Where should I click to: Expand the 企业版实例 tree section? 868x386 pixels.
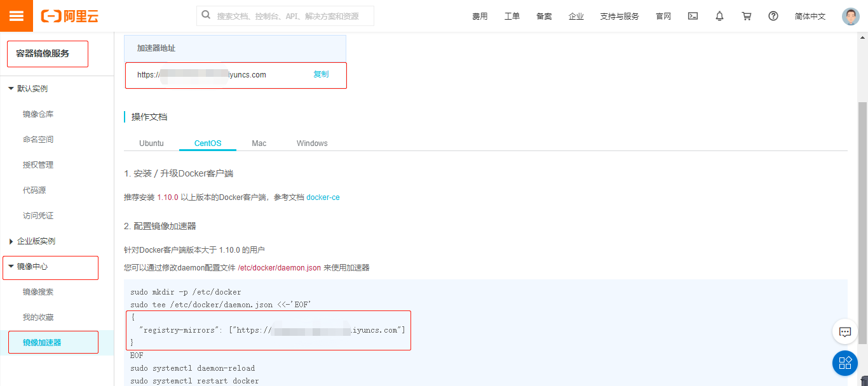(x=11, y=241)
